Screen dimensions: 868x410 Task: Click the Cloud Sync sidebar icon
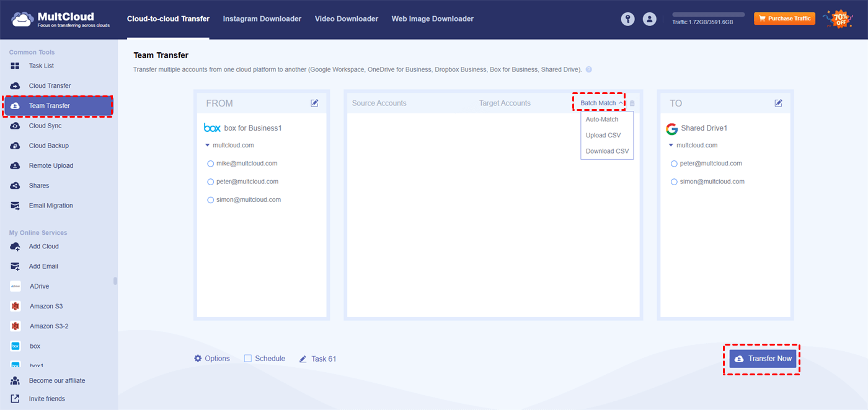point(15,126)
